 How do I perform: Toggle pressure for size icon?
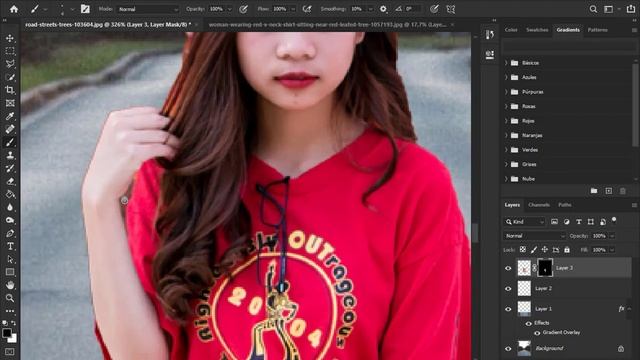coord(434,9)
